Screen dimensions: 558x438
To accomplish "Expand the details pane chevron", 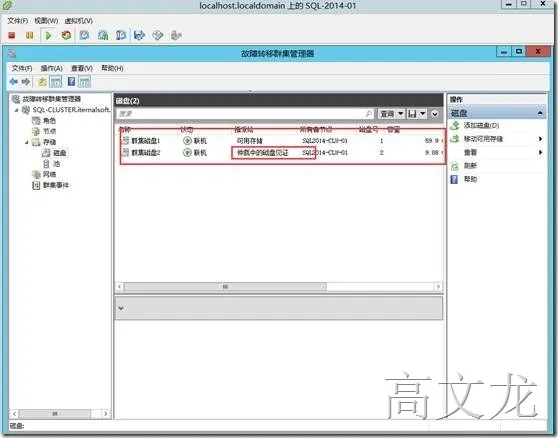I will 121,308.
